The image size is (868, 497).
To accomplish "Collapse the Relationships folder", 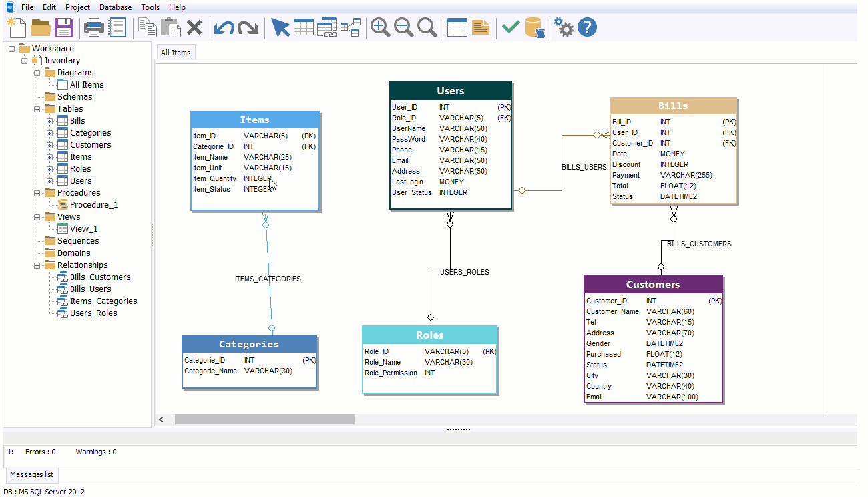I will pyautogui.click(x=38, y=265).
